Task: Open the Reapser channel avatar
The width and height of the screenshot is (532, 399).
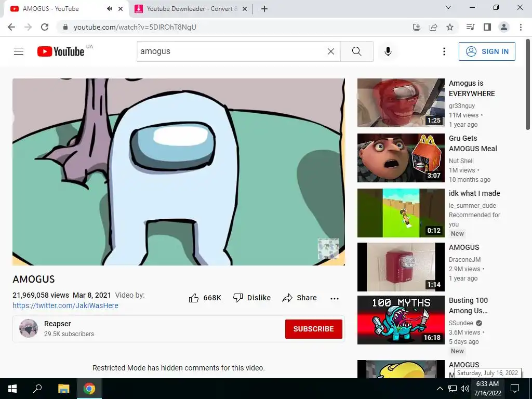Action: point(29,328)
